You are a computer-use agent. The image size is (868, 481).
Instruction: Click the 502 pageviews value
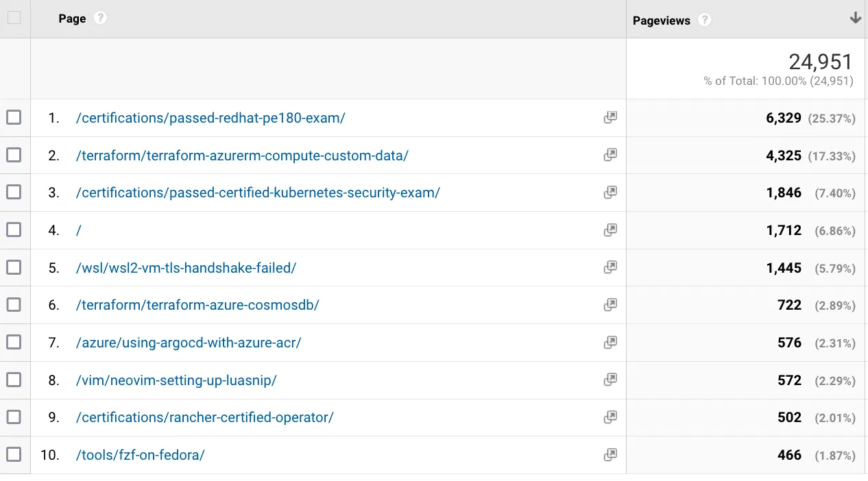[790, 417]
